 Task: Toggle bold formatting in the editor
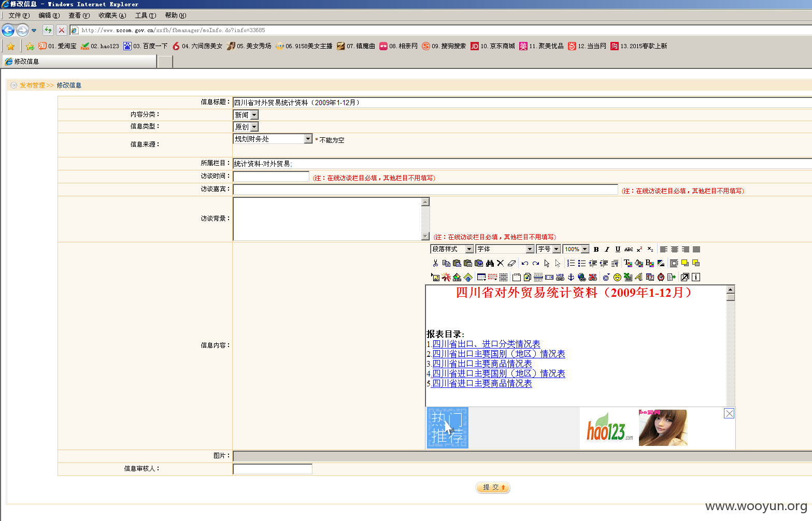tap(596, 249)
